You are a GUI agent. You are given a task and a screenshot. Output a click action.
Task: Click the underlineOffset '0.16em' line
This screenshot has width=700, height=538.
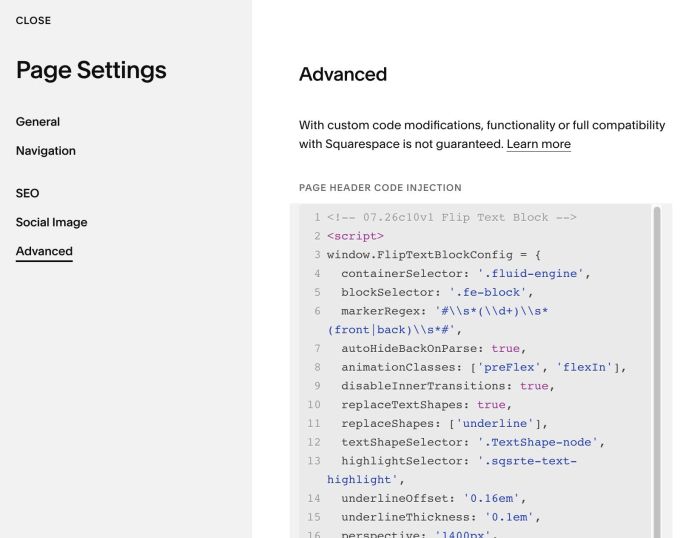433,499
